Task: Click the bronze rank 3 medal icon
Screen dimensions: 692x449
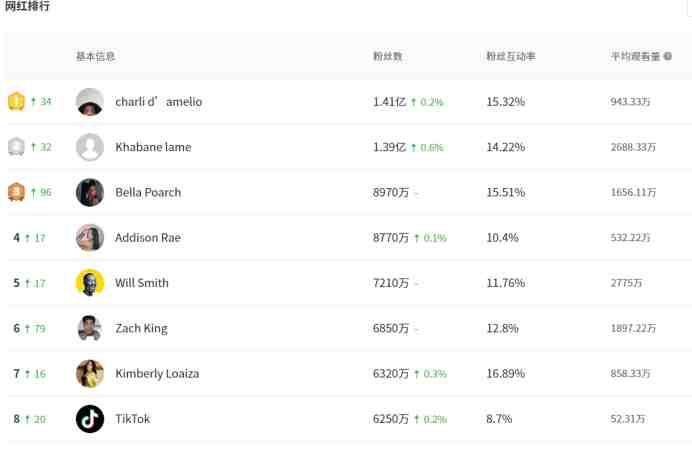Action: (x=16, y=192)
